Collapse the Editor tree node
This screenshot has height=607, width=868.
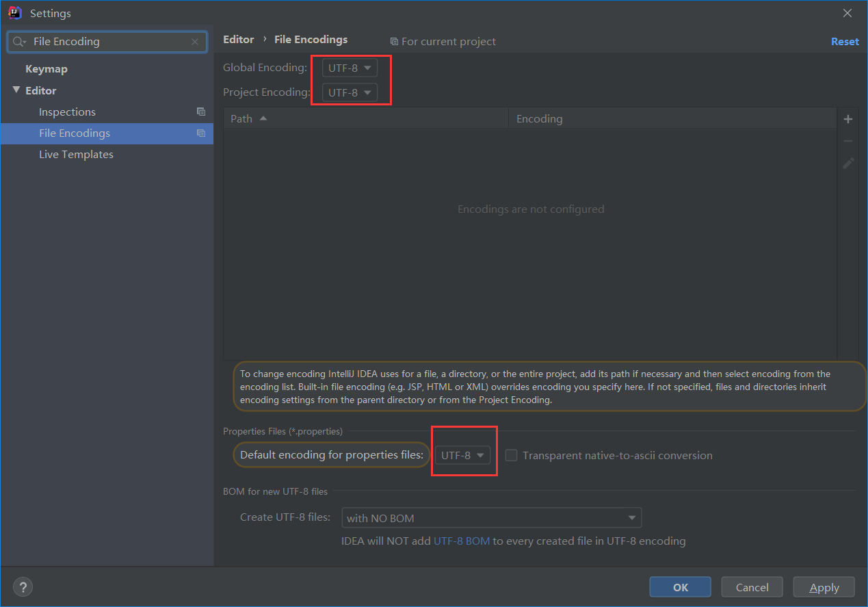17,90
